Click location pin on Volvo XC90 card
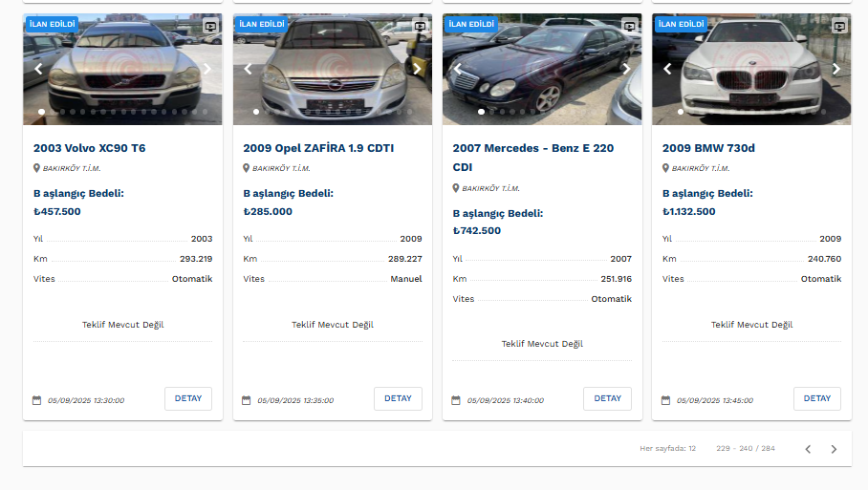Image resolution: width=868 pixels, height=490 pixels. (36, 168)
